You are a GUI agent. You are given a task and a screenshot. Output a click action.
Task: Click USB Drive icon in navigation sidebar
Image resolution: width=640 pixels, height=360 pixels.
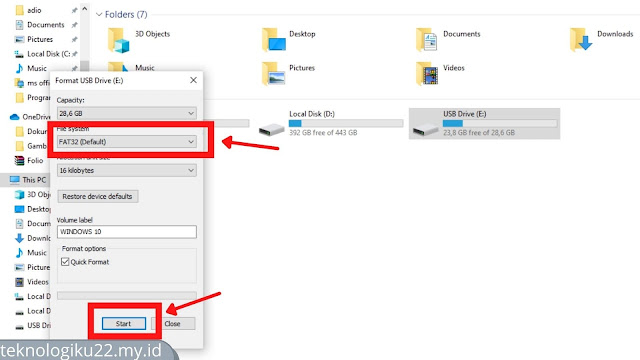pos(19,326)
